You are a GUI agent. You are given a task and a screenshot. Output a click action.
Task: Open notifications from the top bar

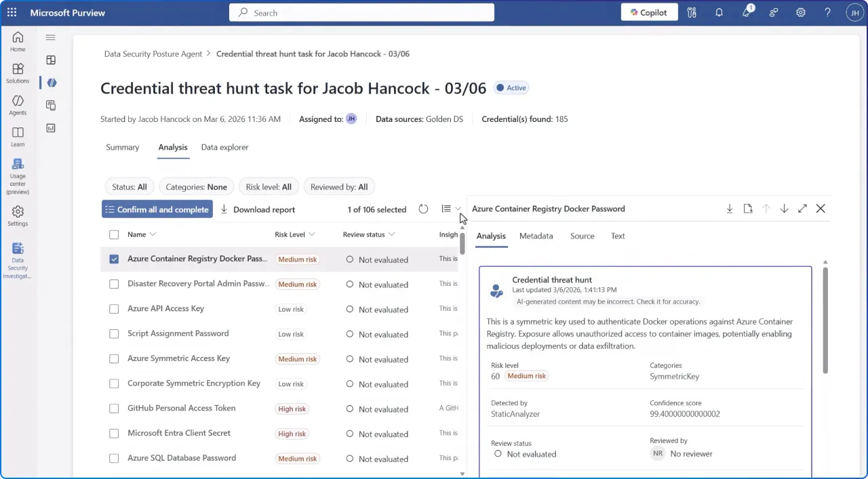[719, 12]
